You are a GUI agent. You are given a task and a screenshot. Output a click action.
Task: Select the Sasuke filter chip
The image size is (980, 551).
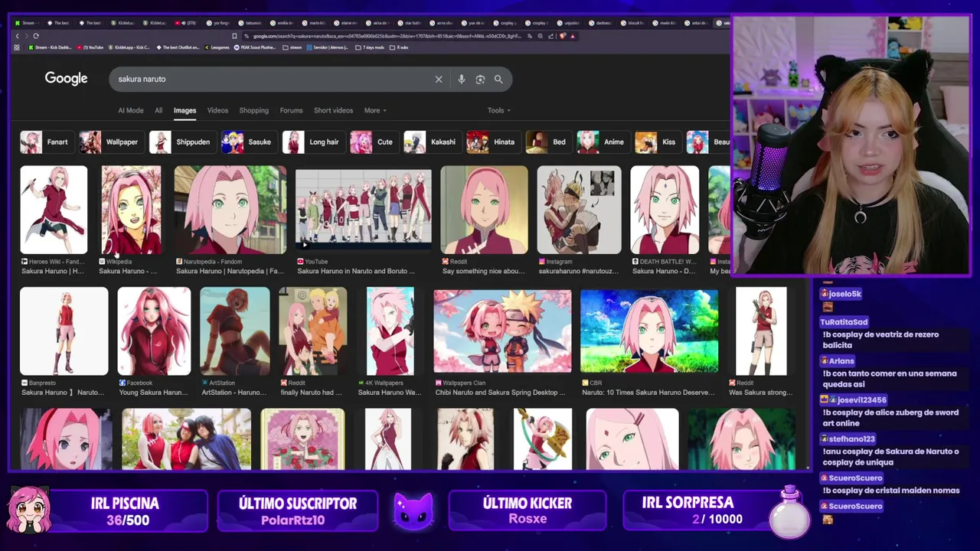point(248,142)
